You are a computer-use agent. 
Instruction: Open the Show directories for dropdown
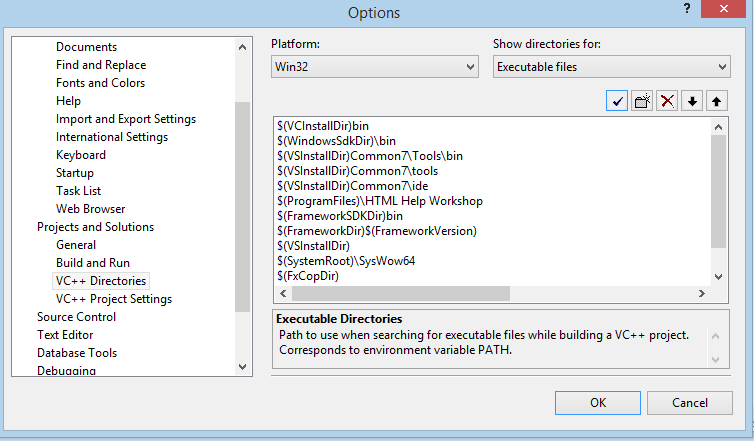pyautogui.click(x=612, y=67)
